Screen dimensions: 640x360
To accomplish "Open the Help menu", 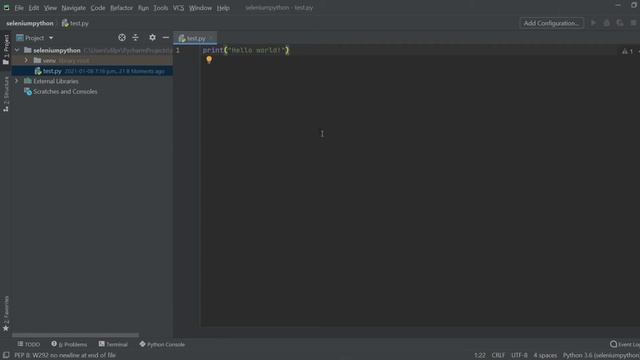I will coord(223,8).
